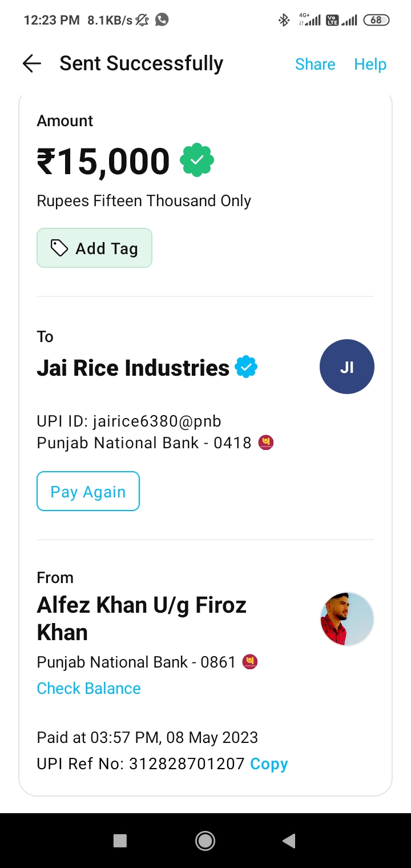Copy the UPI Ref No
This screenshot has height=868, width=411.
(x=269, y=763)
